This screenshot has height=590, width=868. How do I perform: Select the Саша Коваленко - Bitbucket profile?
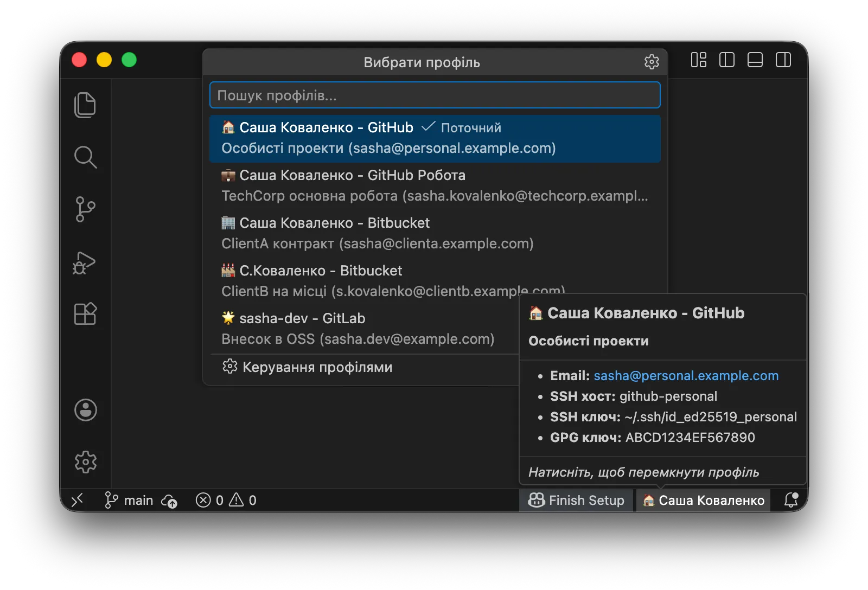tap(435, 234)
